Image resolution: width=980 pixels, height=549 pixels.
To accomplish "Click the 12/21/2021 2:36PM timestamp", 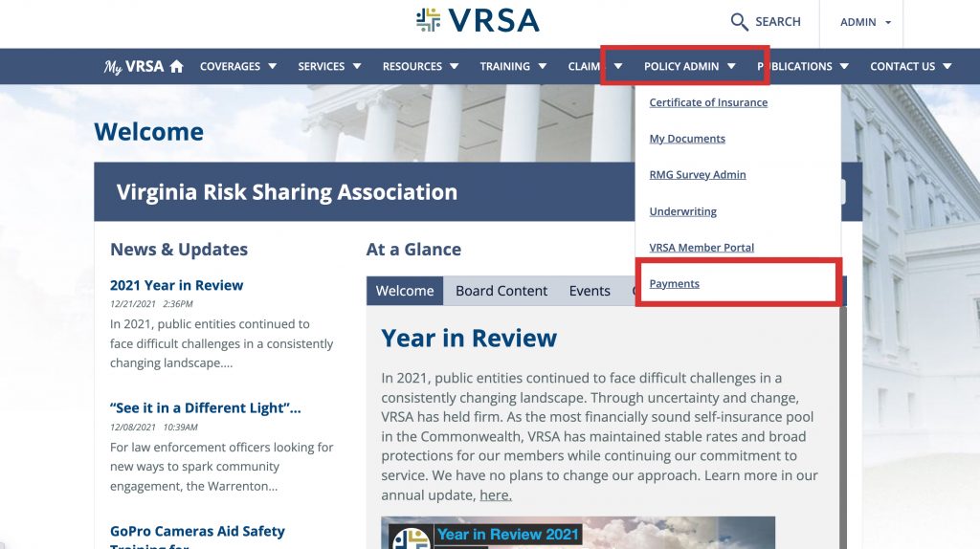I will (151, 304).
